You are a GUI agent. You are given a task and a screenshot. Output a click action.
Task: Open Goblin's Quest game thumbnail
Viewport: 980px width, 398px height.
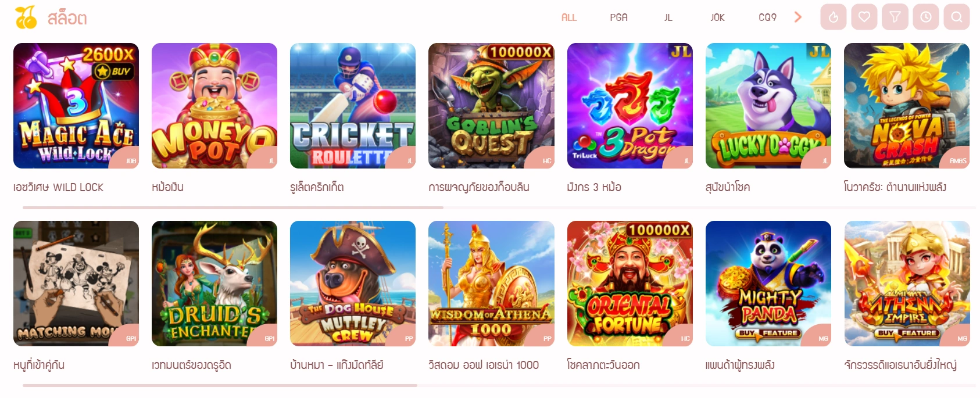491,106
